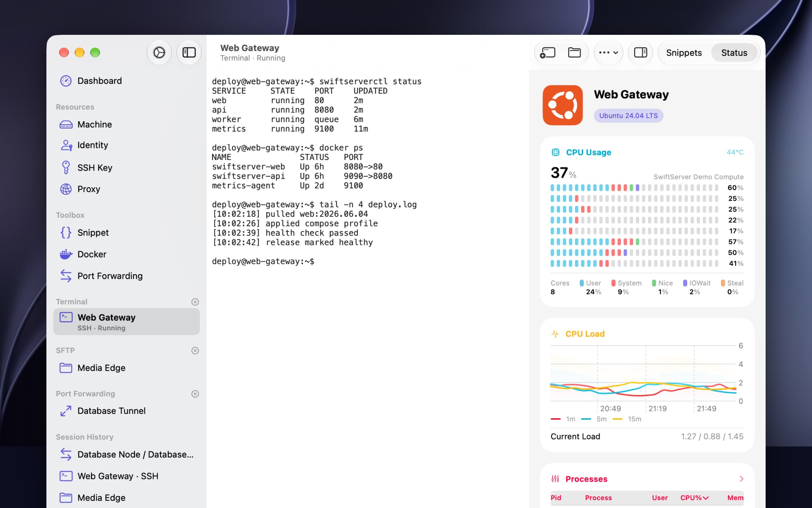
Task: Sort processes by the Mem column
Action: (x=735, y=498)
